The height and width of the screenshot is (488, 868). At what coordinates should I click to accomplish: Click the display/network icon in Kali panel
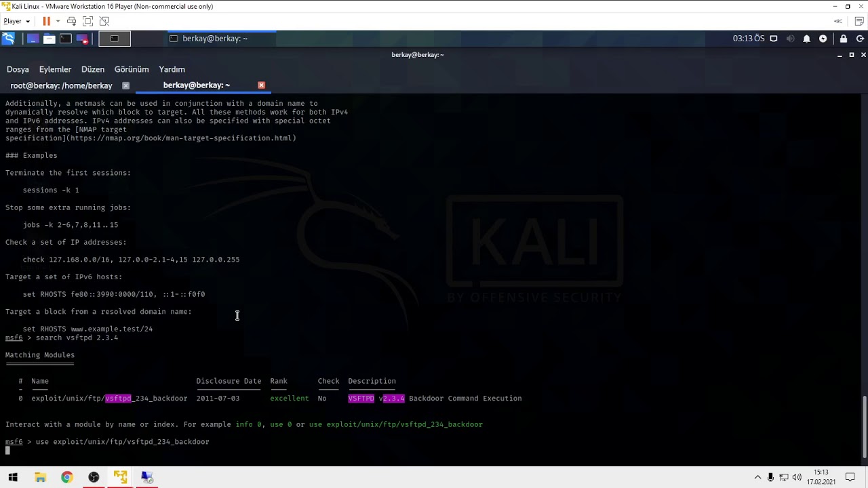pyautogui.click(x=774, y=39)
